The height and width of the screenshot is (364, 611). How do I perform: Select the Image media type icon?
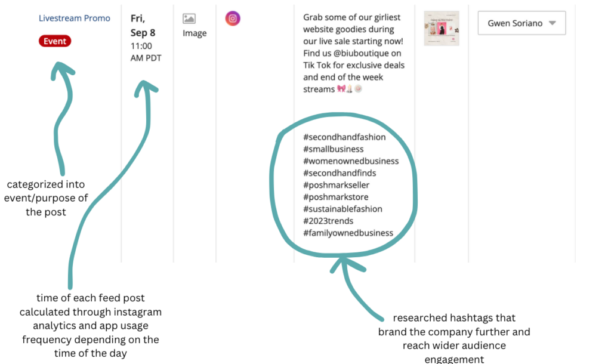[189, 18]
